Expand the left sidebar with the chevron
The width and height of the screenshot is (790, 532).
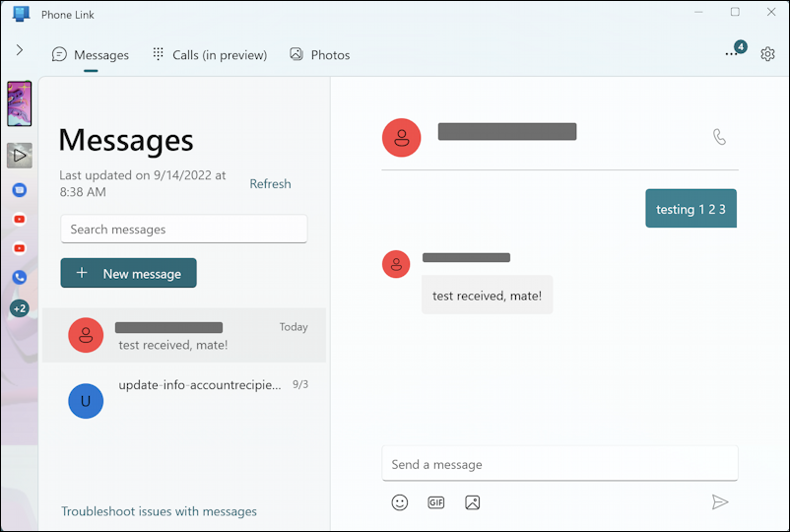pyautogui.click(x=19, y=50)
